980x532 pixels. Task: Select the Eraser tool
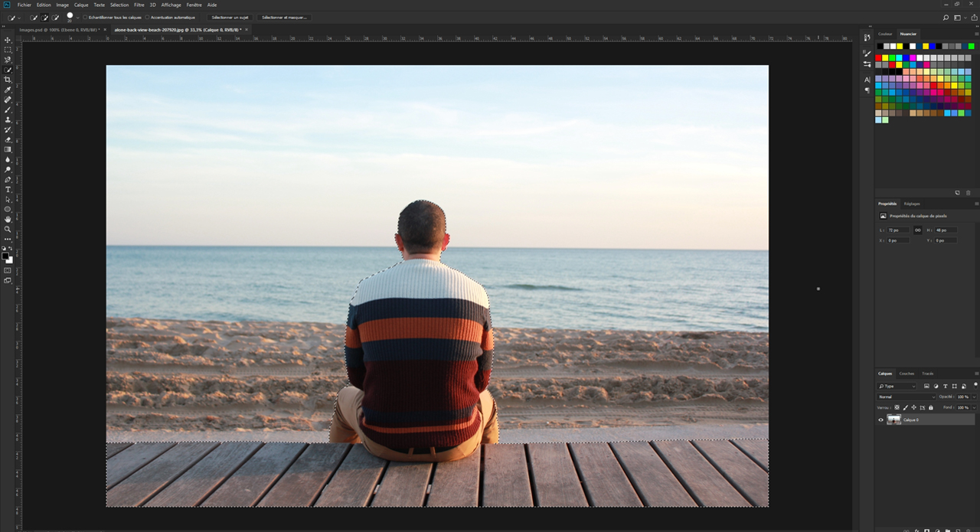click(x=8, y=139)
